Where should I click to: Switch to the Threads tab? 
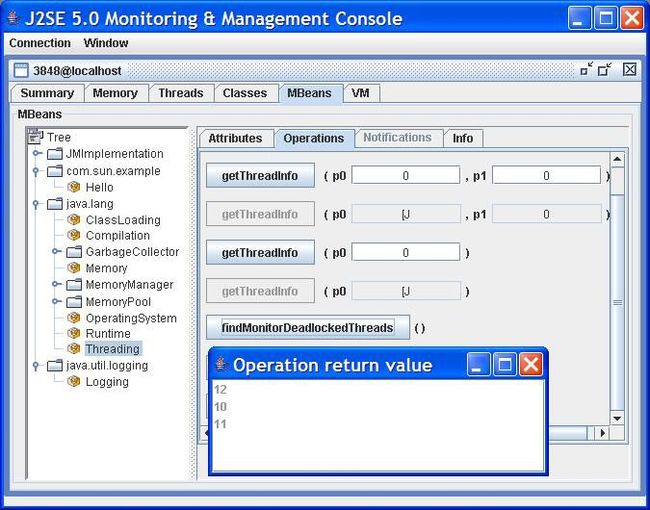point(181,93)
